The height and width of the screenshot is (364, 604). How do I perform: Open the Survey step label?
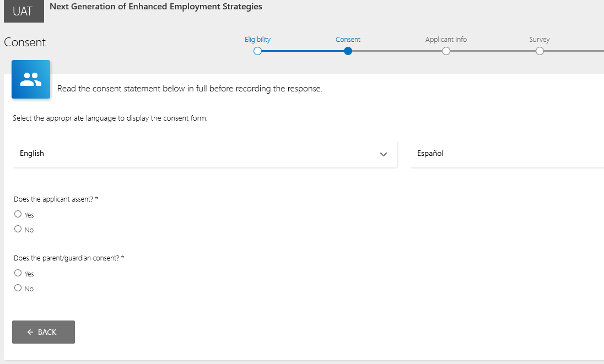pos(540,40)
